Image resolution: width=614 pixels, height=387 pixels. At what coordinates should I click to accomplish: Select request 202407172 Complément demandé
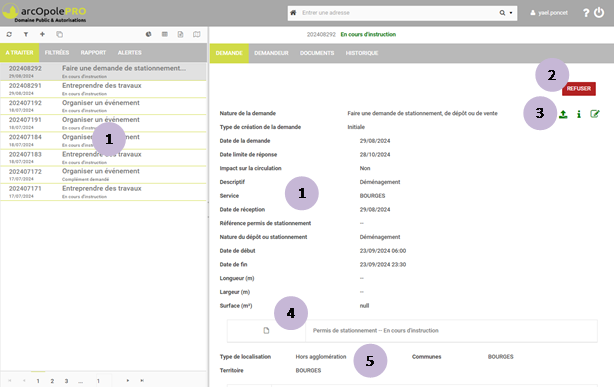pyautogui.click(x=103, y=175)
